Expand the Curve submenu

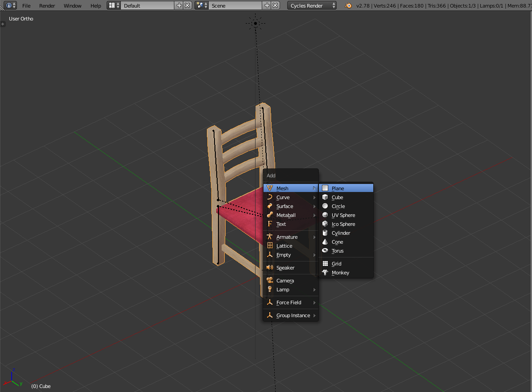(x=291, y=197)
